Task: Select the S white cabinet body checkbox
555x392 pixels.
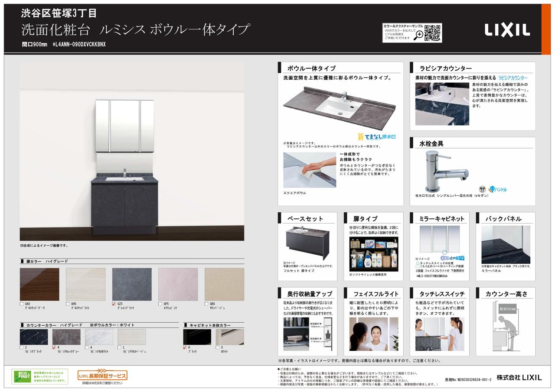Action: click(x=218, y=347)
